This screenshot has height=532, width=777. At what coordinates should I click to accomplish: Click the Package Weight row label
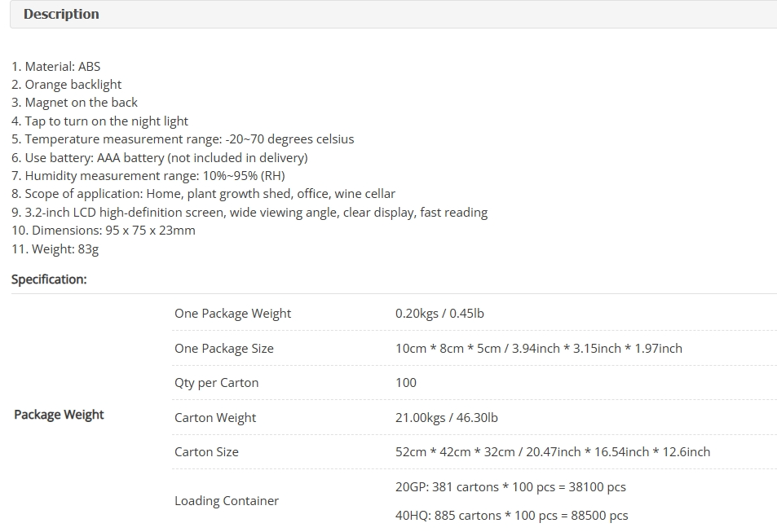click(x=59, y=415)
